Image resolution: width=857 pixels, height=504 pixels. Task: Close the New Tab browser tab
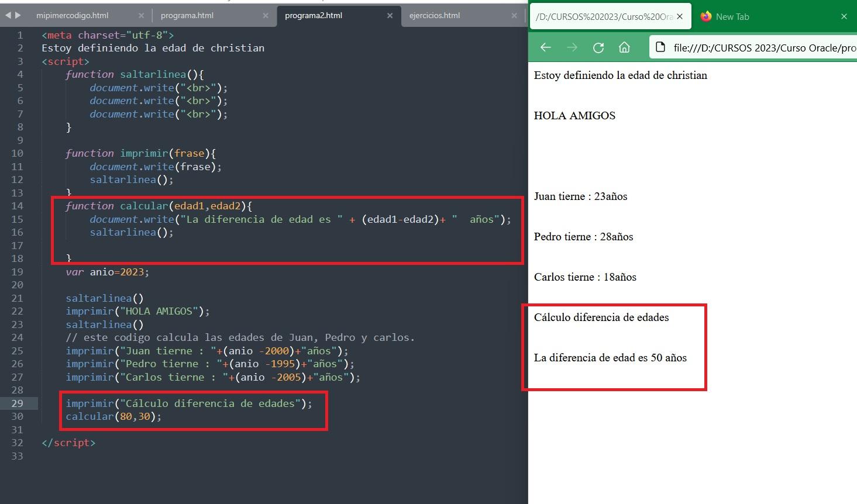(x=844, y=16)
